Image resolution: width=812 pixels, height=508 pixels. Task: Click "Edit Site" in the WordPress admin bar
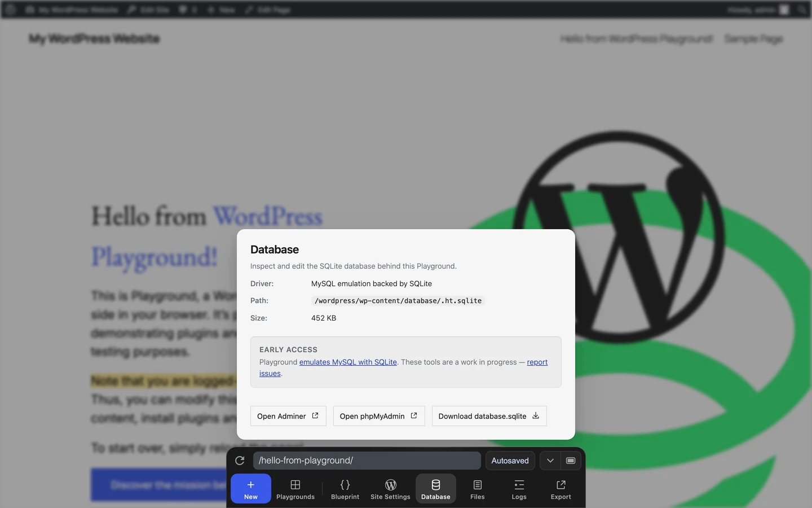(148, 10)
